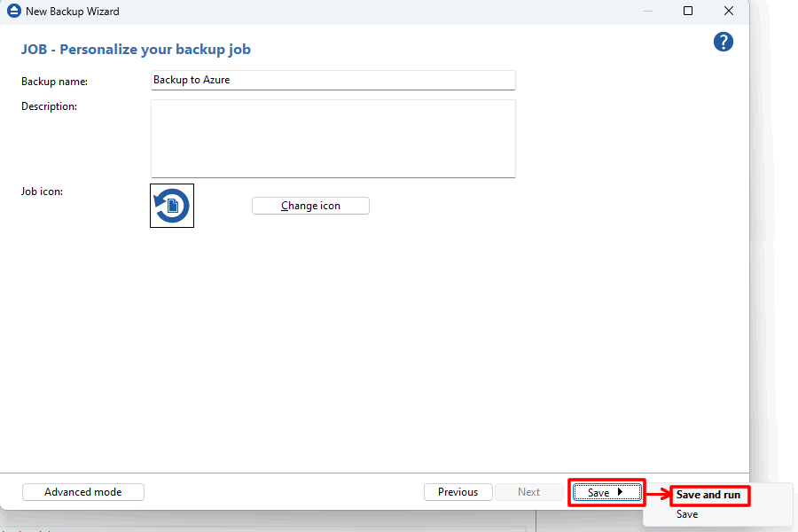Screen dimensions: 798x532
Task: Click inside the Backup name field
Action: (x=332, y=80)
